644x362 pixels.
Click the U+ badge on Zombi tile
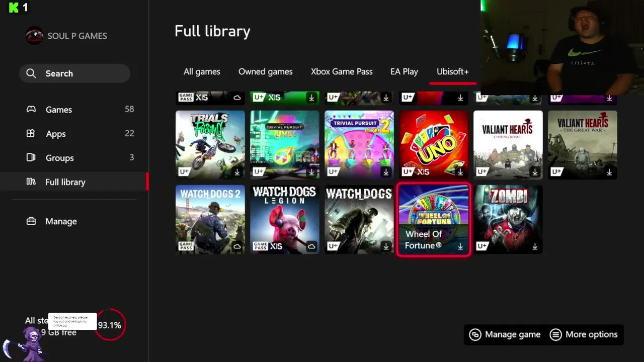(482, 246)
